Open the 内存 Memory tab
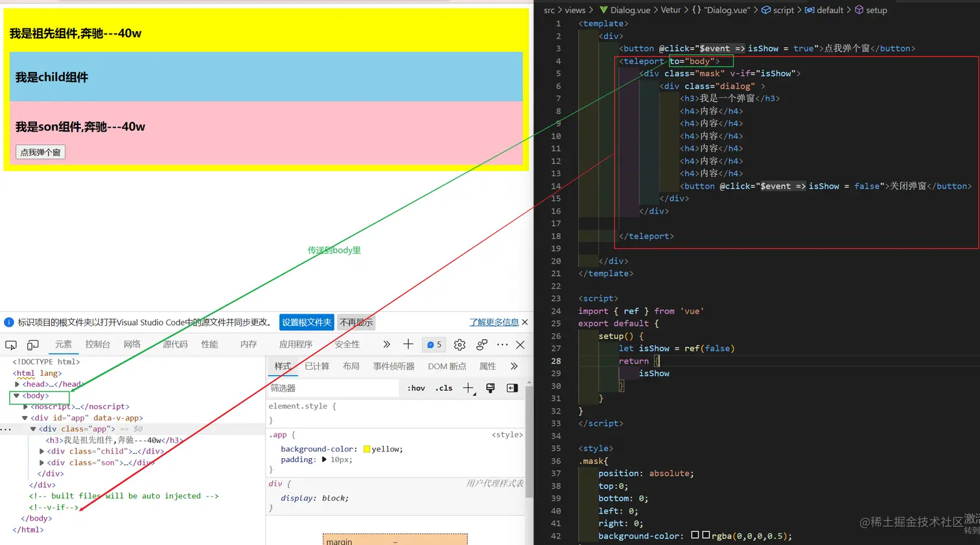This screenshot has height=545, width=980. pos(248,344)
